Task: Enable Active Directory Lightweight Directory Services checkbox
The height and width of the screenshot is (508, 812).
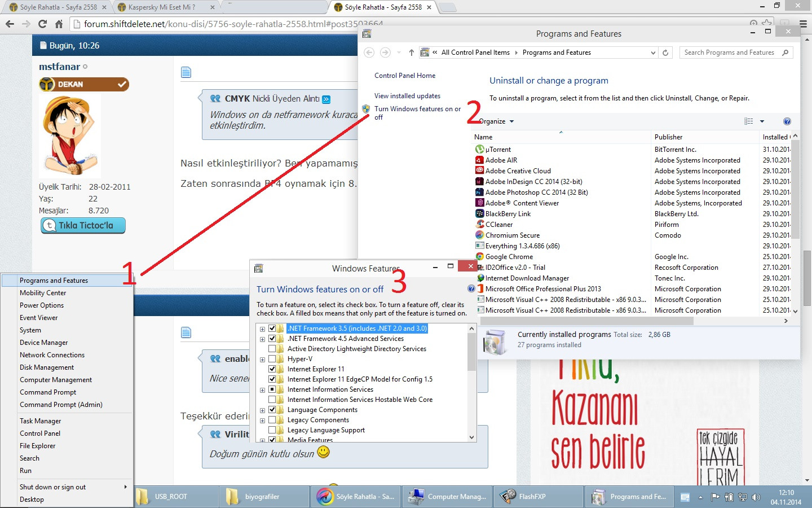Action: [272, 349]
